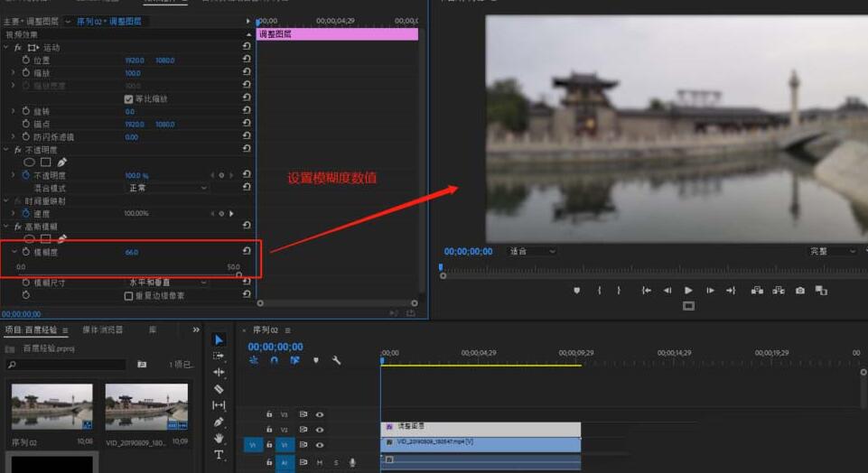868x473 pixels.
Task: Toggle 不透明度 stopwatch keyframing
Action: [x=26, y=175]
